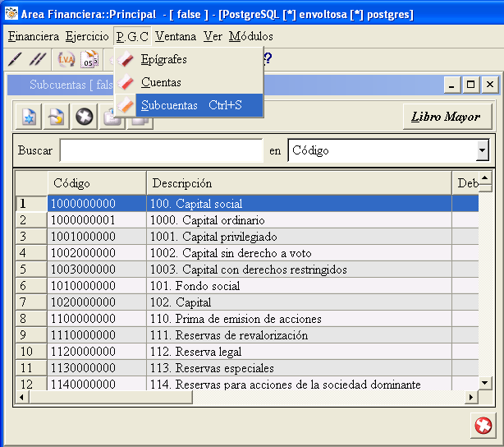Image resolution: width=504 pixels, height=447 pixels.
Task: Select the '1000. Capital ordinario' row
Action: tap(247, 220)
